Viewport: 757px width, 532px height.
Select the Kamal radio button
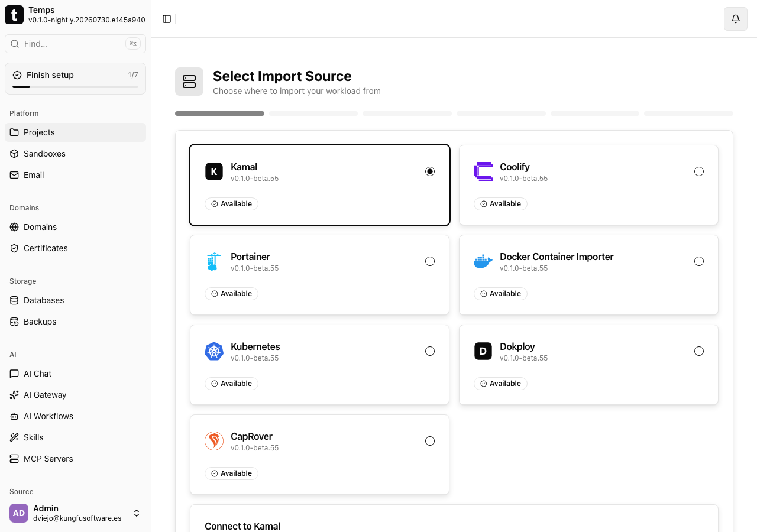(430, 171)
